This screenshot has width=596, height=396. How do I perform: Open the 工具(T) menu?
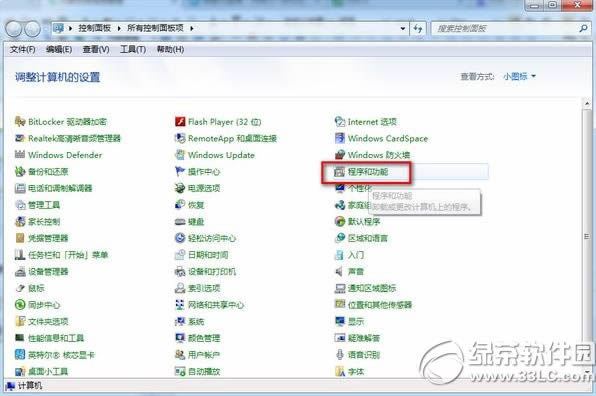pyautogui.click(x=133, y=49)
